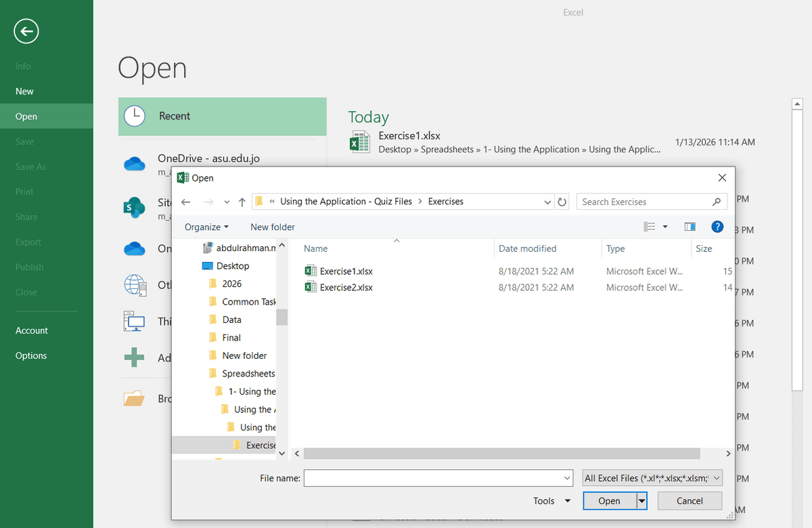Click the back arrow circle in the Excel backstage
The height and width of the screenshot is (528, 812).
pos(26,30)
